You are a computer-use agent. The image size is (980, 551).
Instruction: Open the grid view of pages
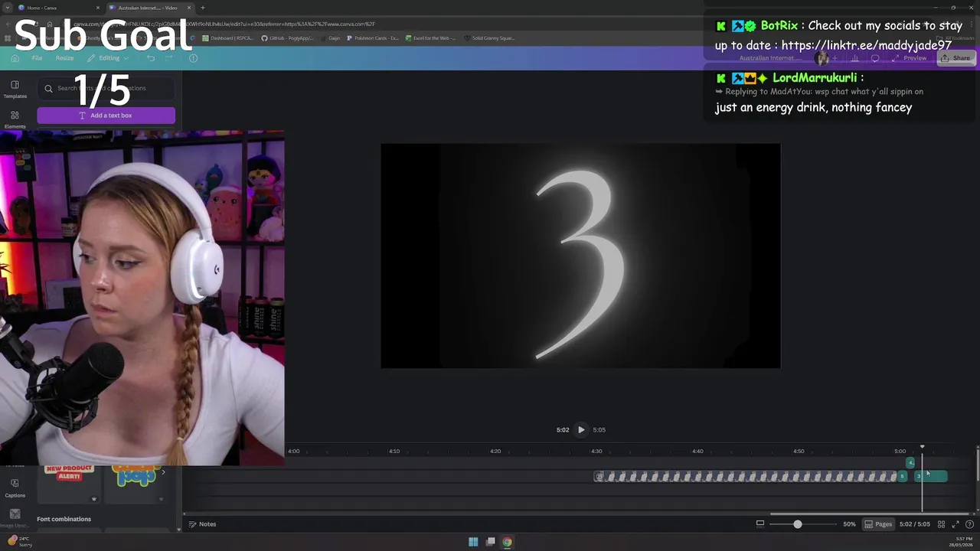[x=941, y=524]
